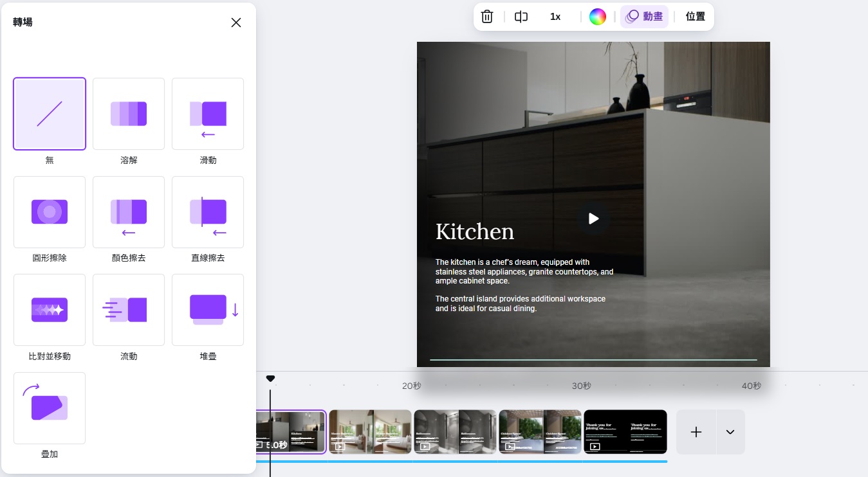Image resolution: width=868 pixels, height=477 pixels.
Task: Pick the 圓形擦除 circle wipe transition
Action: tap(50, 212)
